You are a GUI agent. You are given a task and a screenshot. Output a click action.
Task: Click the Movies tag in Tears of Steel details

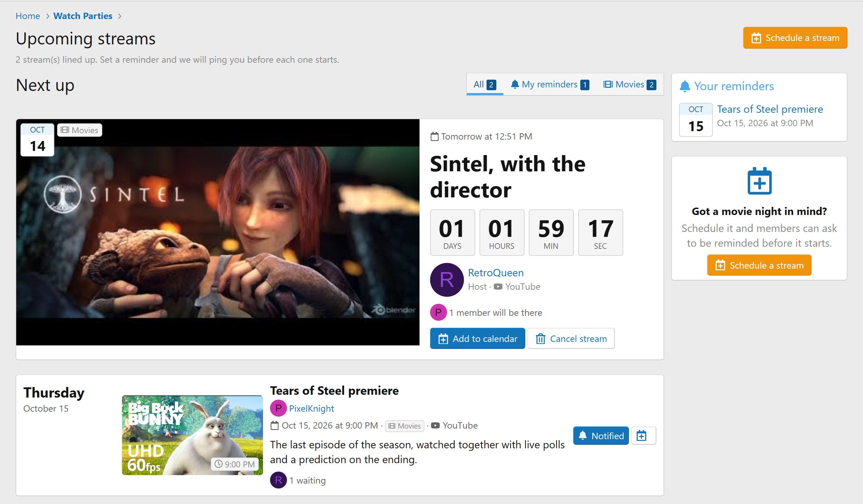point(405,426)
